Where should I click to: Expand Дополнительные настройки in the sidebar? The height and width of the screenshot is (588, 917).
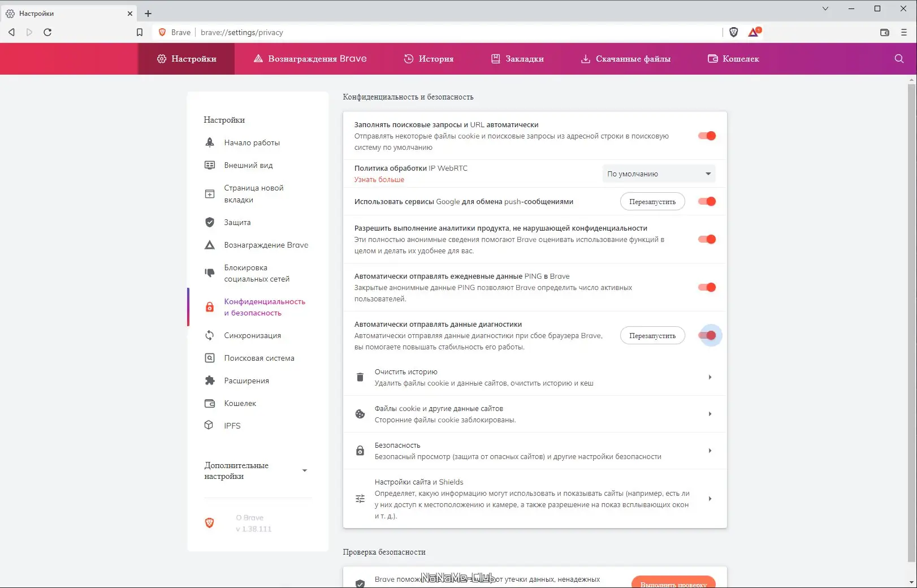[305, 470]
